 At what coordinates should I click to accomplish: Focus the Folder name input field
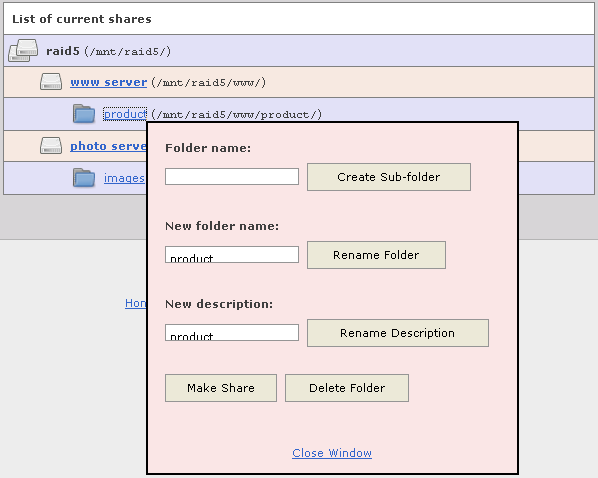coord(232,177)
